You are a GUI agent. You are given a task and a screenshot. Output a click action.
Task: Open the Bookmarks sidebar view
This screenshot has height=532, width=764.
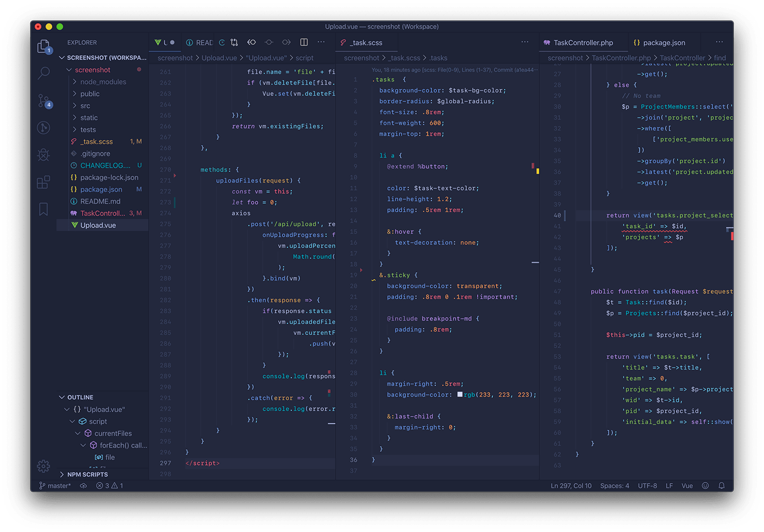coord(43,209)
